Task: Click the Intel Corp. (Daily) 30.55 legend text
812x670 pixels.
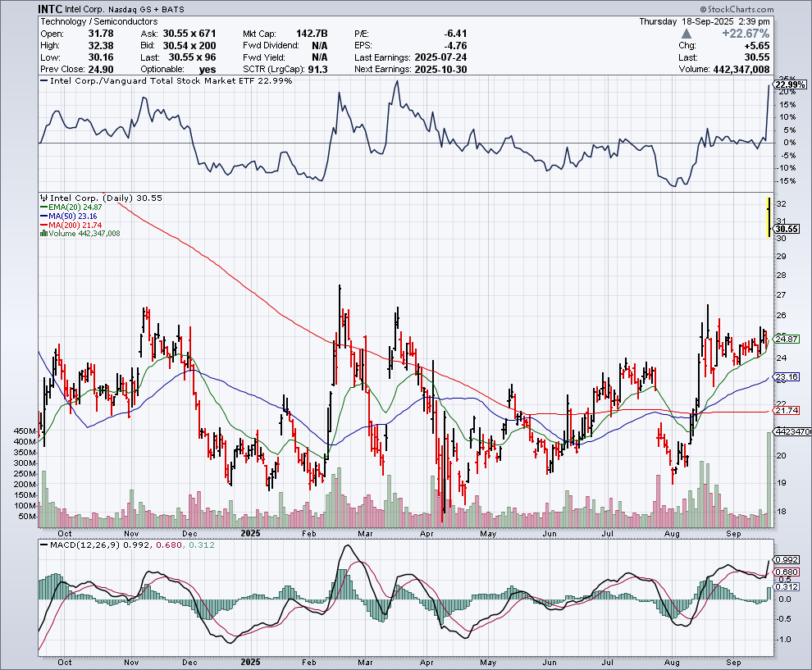Action: (106, 198)
